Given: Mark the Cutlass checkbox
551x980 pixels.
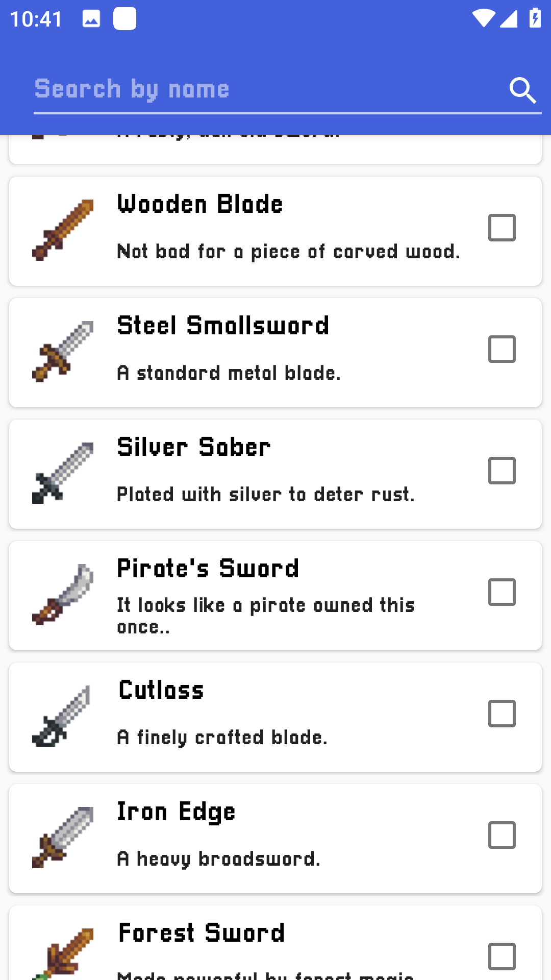Looking at the screenshot, I should click(x=502, y=714).
